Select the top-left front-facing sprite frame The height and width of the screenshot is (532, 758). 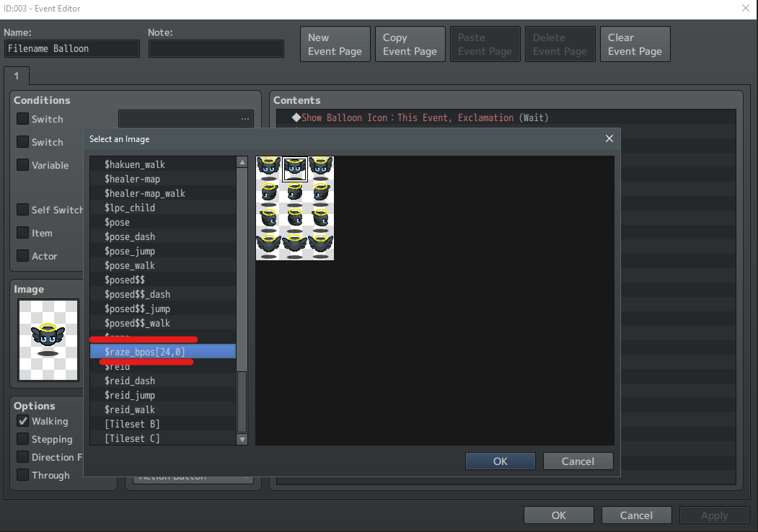269,169
